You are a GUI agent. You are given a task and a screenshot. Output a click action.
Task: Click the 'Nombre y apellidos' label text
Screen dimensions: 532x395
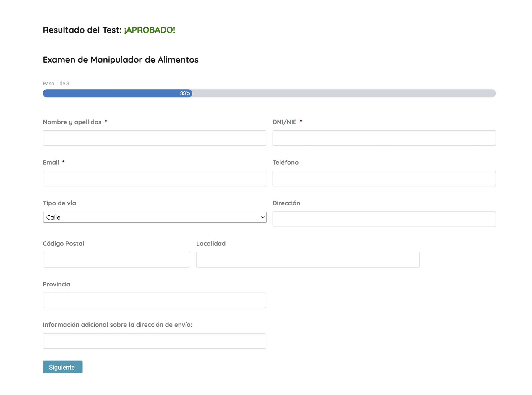(x=72, y=122)
